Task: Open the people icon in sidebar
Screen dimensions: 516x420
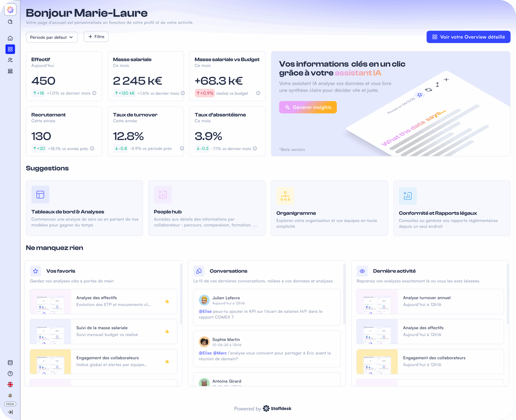Action: [10, 60]
